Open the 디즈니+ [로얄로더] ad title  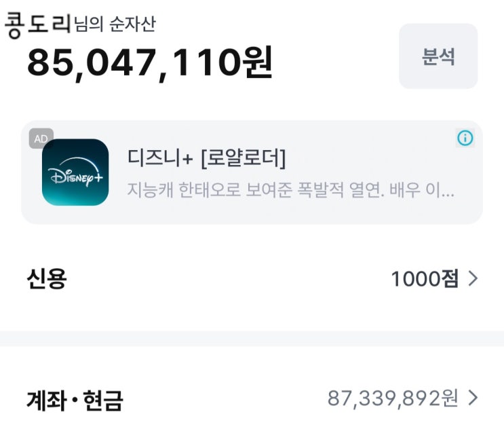coord(206,158)
